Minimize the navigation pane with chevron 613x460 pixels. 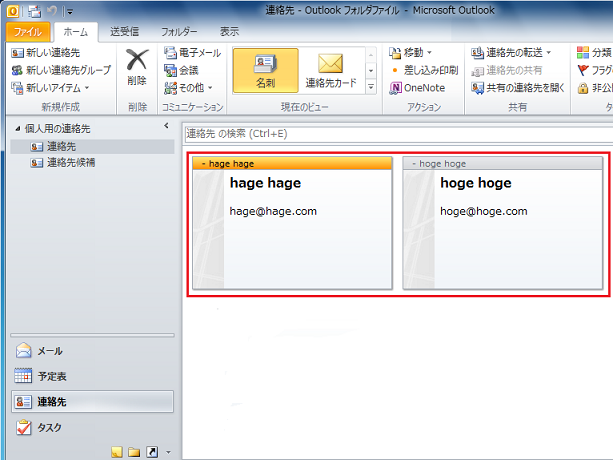tap(166, 125)
